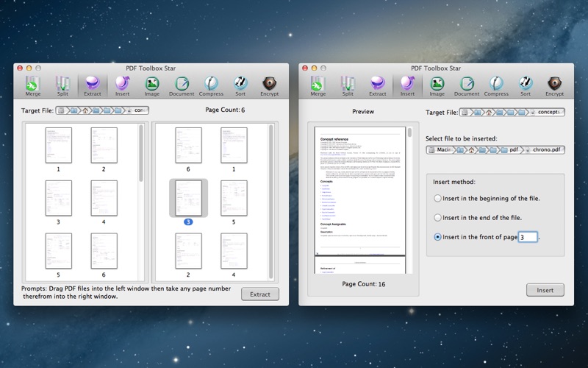Open Sort tool in right window
Image resolution: width=588 pixels, height=368 pixels.
(526, 86)
